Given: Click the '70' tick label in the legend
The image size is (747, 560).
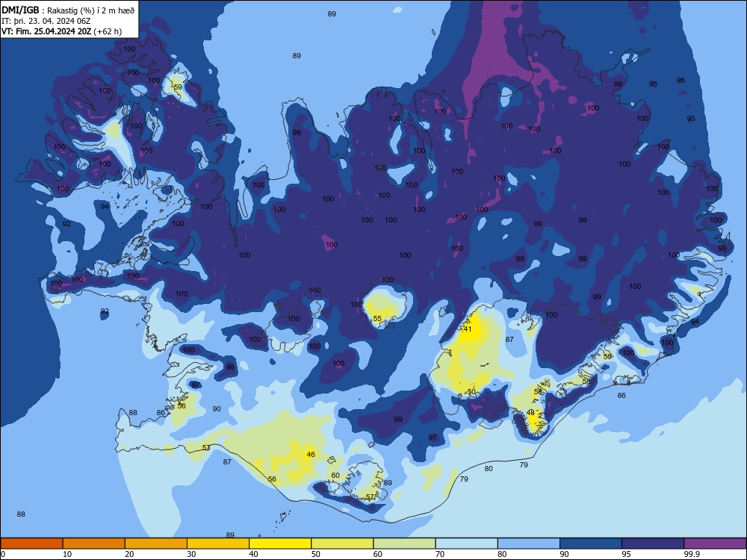Looking at the screenshot, I should [x=440, y=554].
